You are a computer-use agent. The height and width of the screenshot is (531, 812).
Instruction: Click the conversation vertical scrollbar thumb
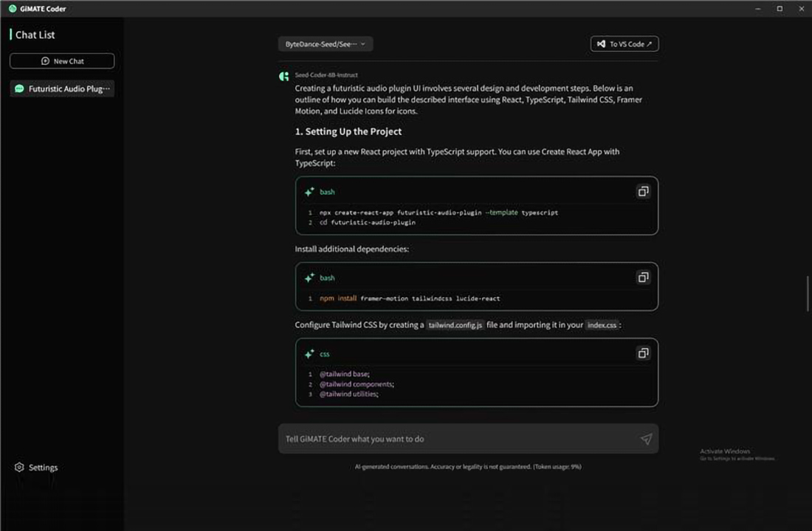pos(808,294)
